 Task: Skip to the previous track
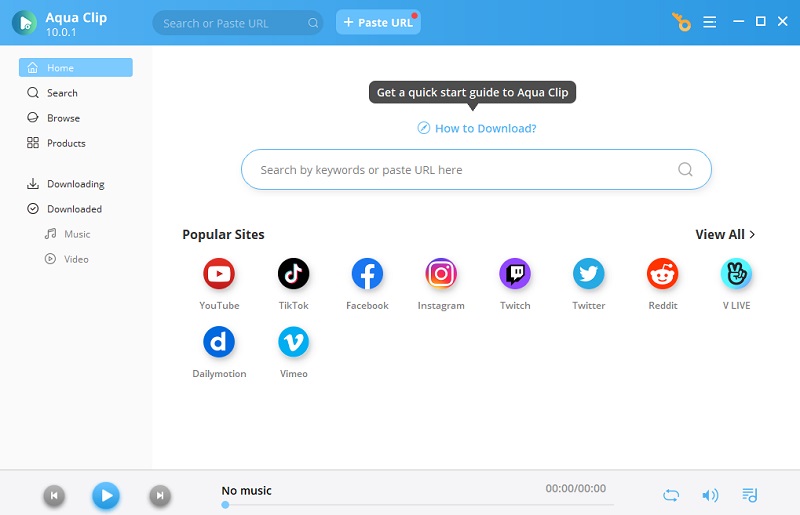(54, 496)
